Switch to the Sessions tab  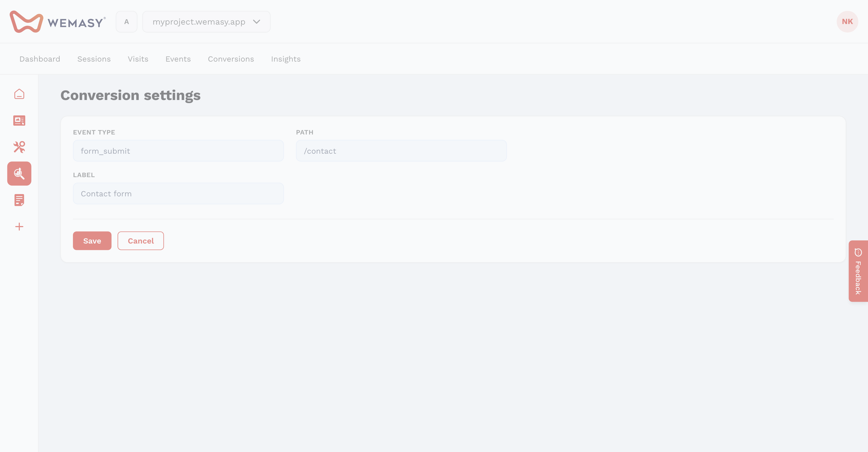94,59
